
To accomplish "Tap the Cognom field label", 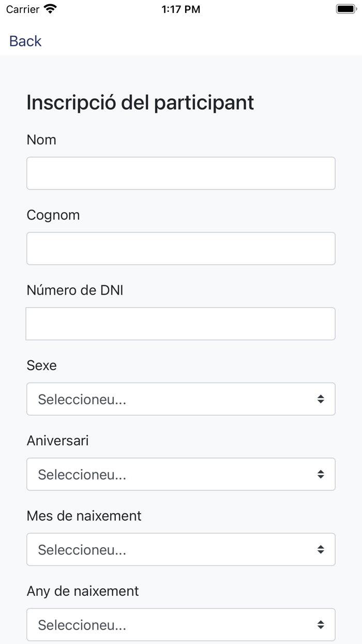I will point(53,215).
